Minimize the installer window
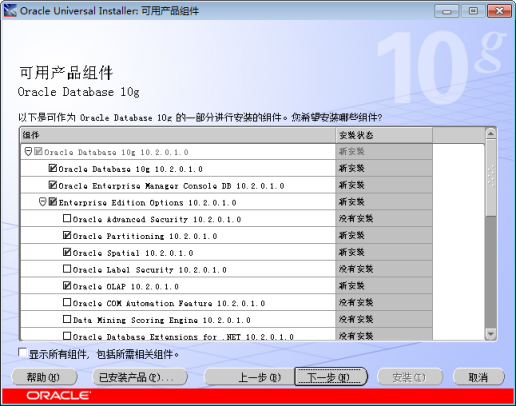Image resolution: width=516 pixels, height=406 pixels. click(x=447, y=11)
